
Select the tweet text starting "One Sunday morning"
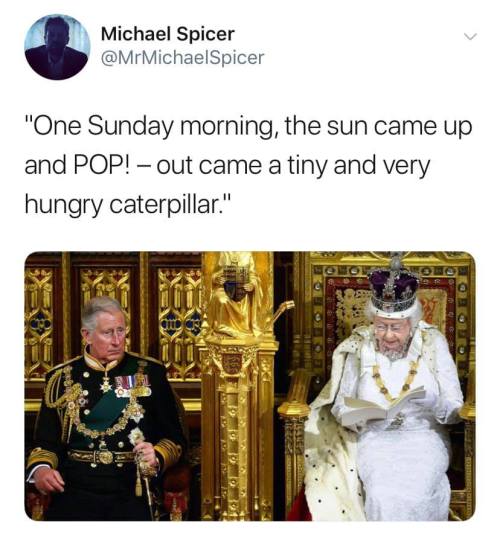click(248, 165)
